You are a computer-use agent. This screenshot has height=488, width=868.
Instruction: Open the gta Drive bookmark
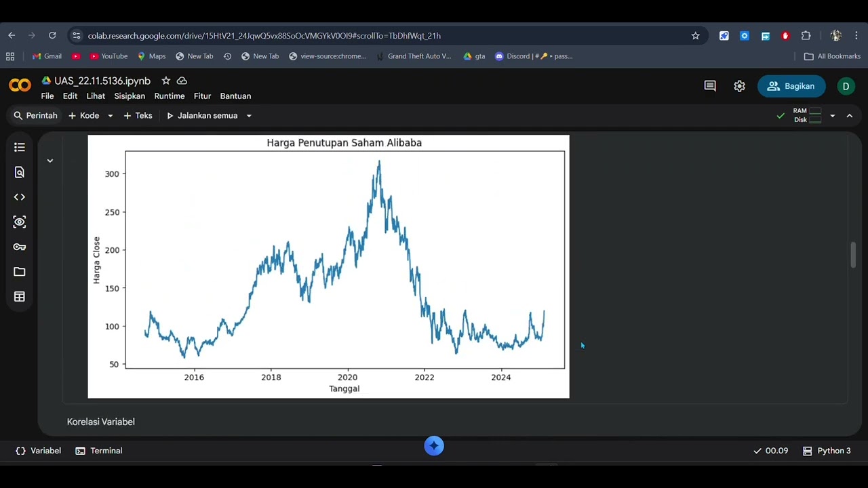pos(474,56)
